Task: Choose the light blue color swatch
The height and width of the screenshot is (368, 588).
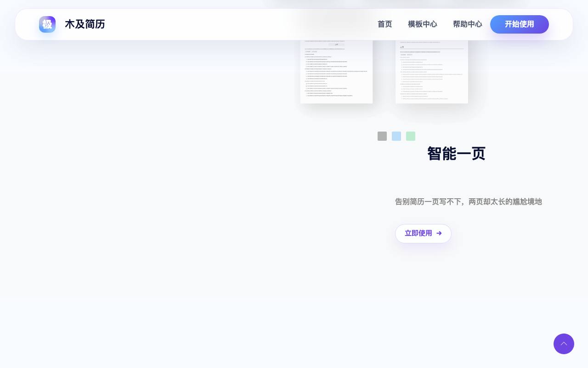Action: tap(396, 136)
